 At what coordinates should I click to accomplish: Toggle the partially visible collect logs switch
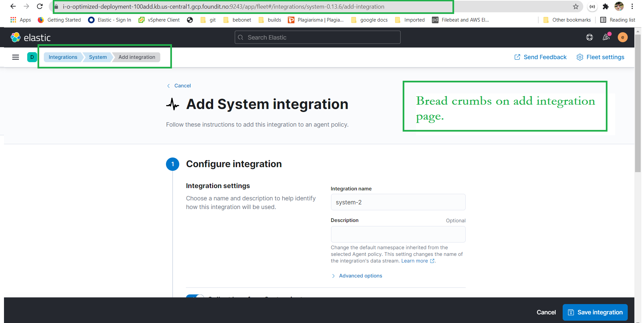(x=195, y=296)
